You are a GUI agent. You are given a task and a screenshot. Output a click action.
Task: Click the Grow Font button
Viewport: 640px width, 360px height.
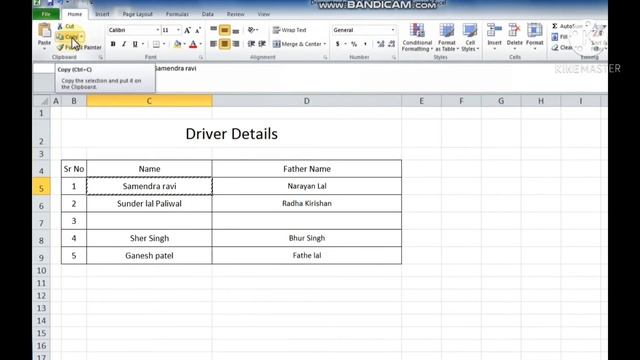tap(187, 30)
